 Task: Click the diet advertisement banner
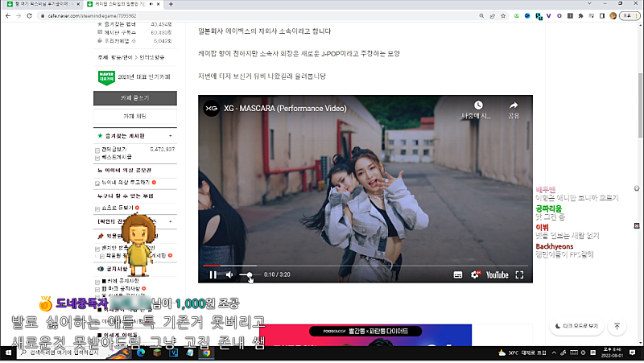click(x=365, y=335)
